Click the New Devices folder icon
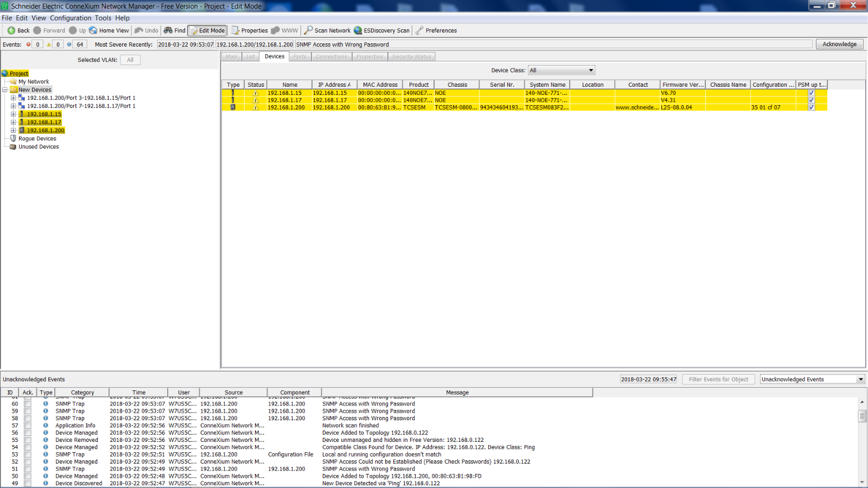 click(14, 90)
